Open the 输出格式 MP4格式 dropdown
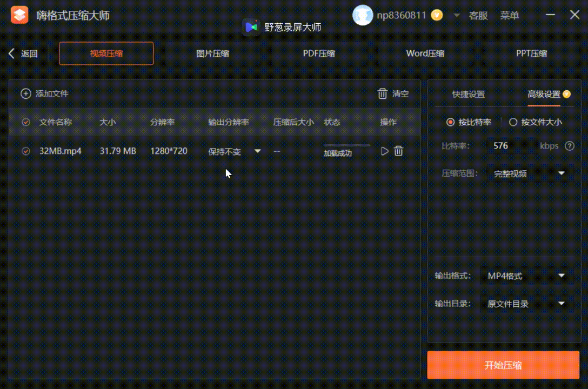Viewport: 588px width, 389px height. point(527,276)
